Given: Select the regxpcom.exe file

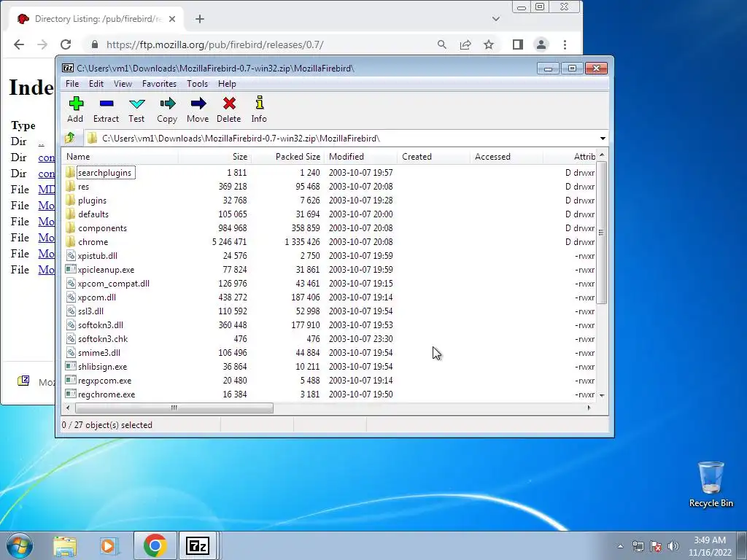Looking at the screenshot, I should click(x=105, y=381).
